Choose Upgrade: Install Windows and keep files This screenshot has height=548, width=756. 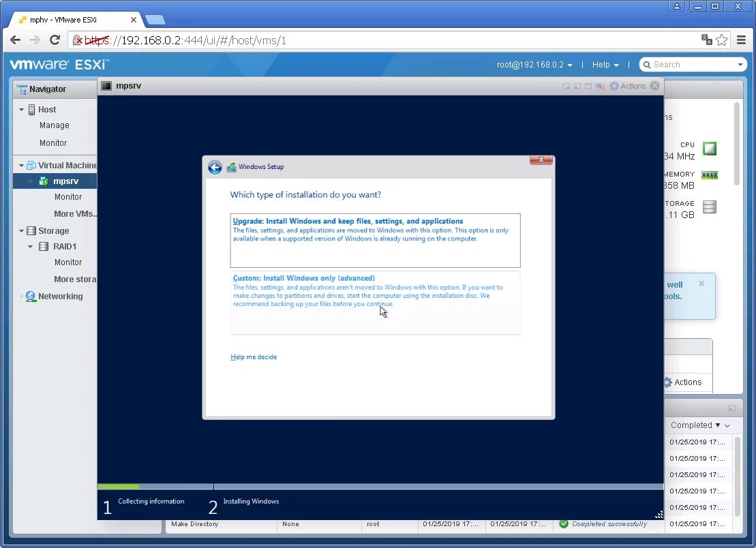click(x=375, y=240)
